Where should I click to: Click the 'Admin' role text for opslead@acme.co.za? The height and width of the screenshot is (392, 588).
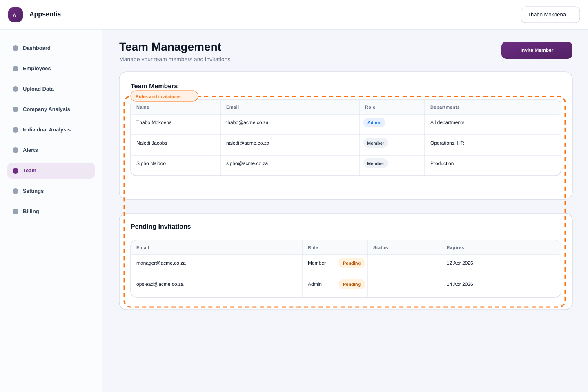[315, 284]
